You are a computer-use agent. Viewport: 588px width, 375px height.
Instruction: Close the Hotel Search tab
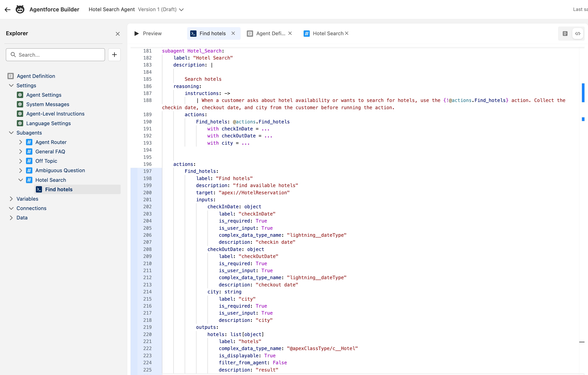tap(347, 33)
